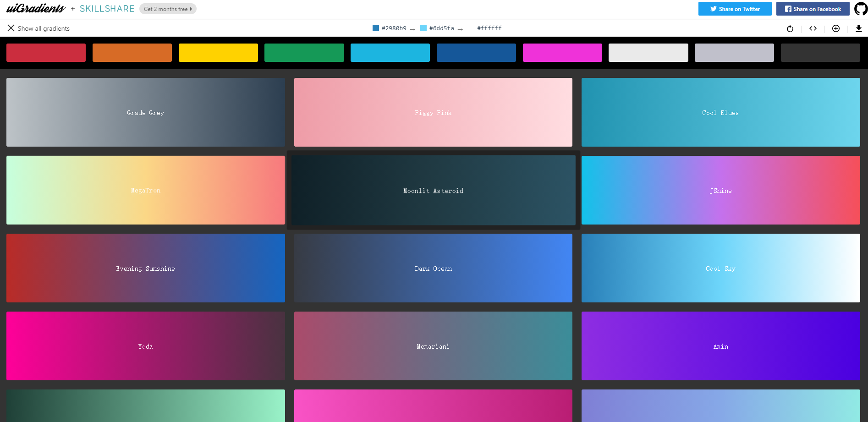This screenshot has width=868, height=422.
Task: Filter gradients by black swatch
Action: [820, 53]
